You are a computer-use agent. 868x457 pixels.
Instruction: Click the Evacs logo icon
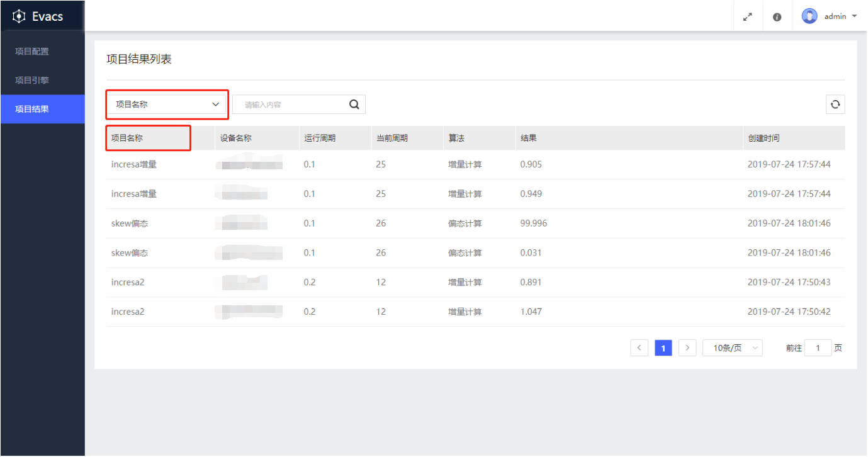[x=20, y=16]
